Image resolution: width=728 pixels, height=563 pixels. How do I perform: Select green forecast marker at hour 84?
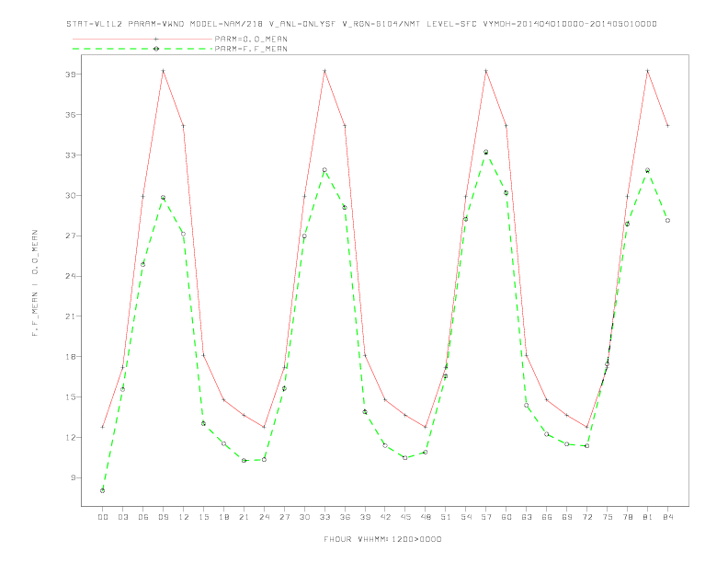coord(667,220)
